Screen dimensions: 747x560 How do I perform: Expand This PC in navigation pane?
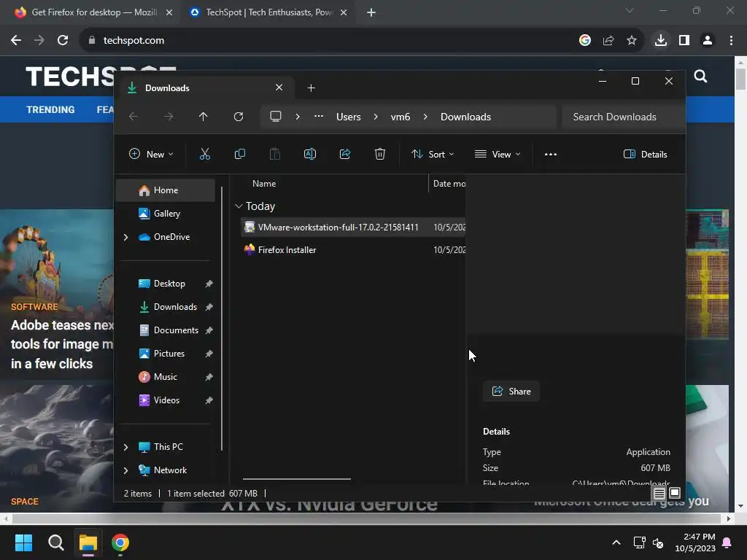click(x=125, y=447)
